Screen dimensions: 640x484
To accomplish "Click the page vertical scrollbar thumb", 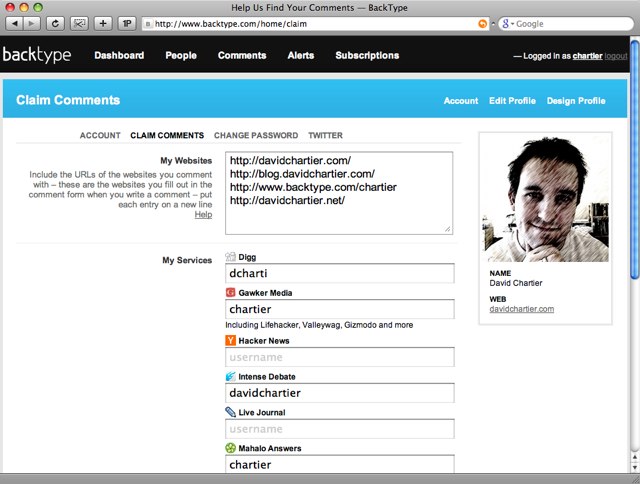I will click(635, 159).
